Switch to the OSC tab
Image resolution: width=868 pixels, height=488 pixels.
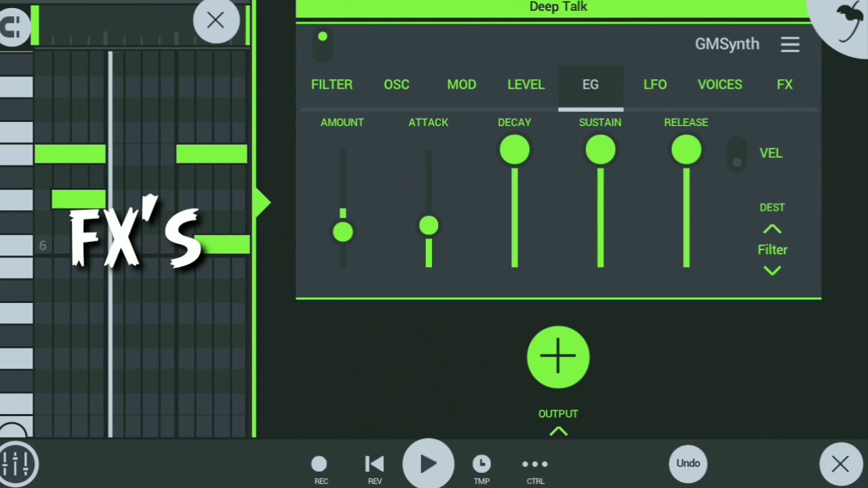(397, 85)
